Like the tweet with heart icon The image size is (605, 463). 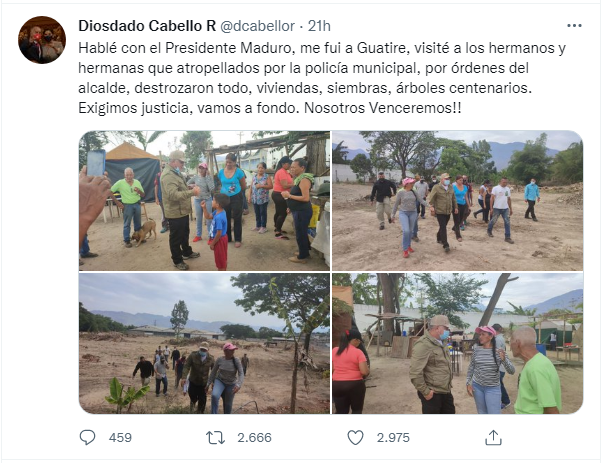(355, 438)
